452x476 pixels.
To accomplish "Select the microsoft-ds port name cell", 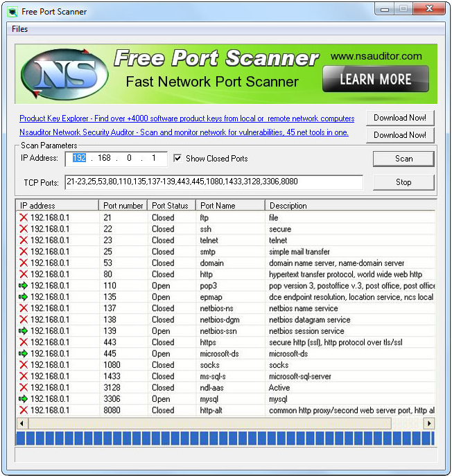I will [x=219, y=353].
